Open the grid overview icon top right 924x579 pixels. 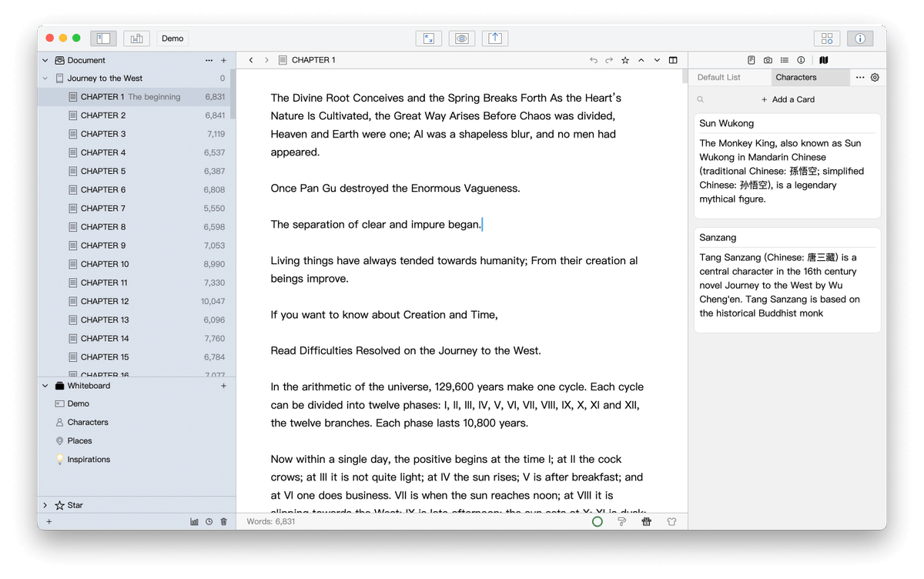pos(827,38)
